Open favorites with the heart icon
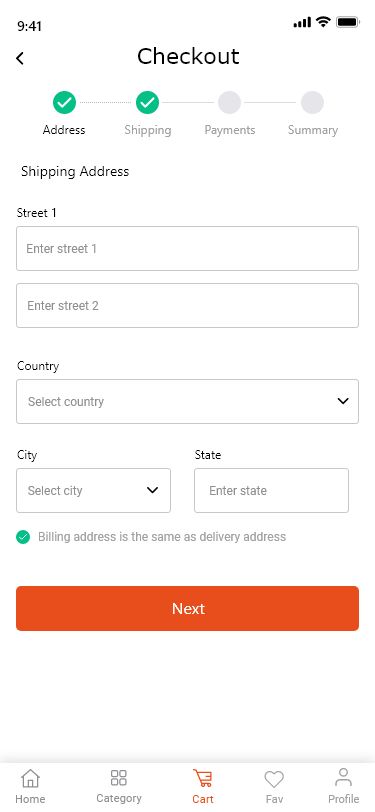This screenshot has height=812, width=375. [274, 779]
